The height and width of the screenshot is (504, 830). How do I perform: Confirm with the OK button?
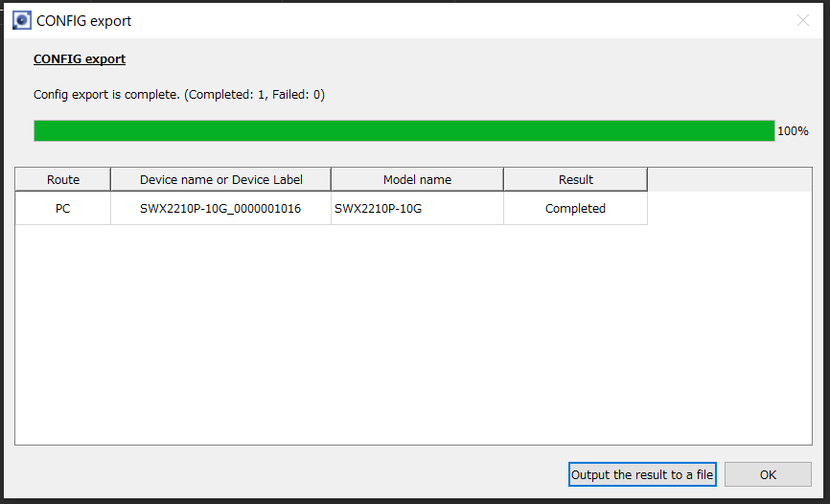[x=768, y=474]
